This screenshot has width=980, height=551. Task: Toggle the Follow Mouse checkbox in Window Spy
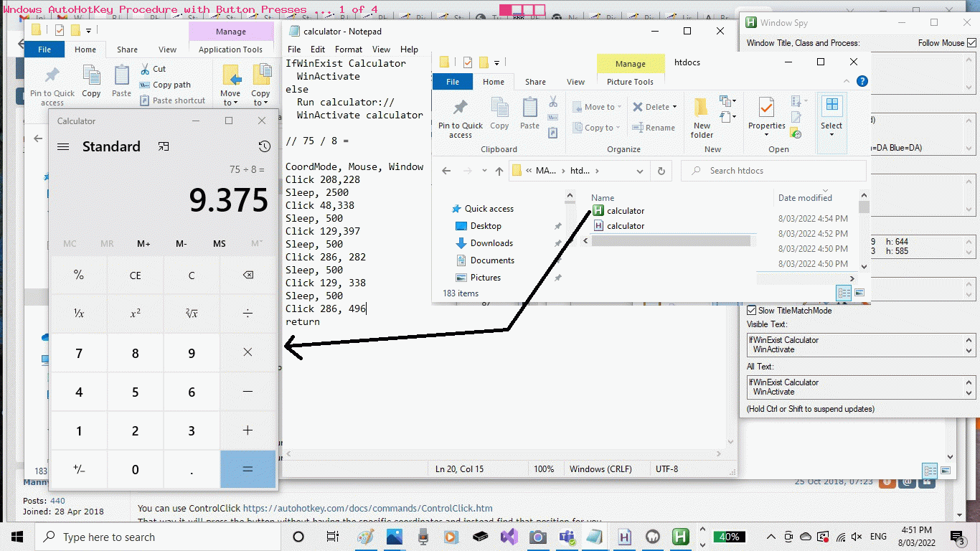[x=971, y=43]
